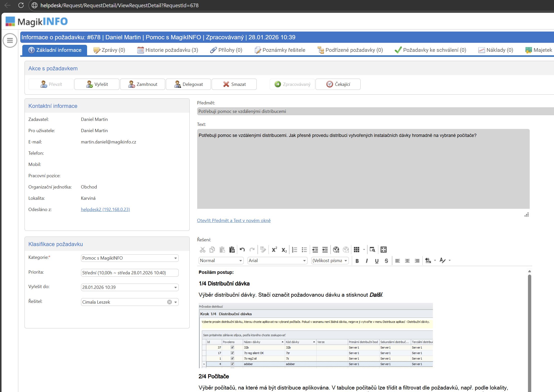This screenshot has height=392, width=554.
Task: Click the Undo icon in editor toolbar
Action: 242,250
